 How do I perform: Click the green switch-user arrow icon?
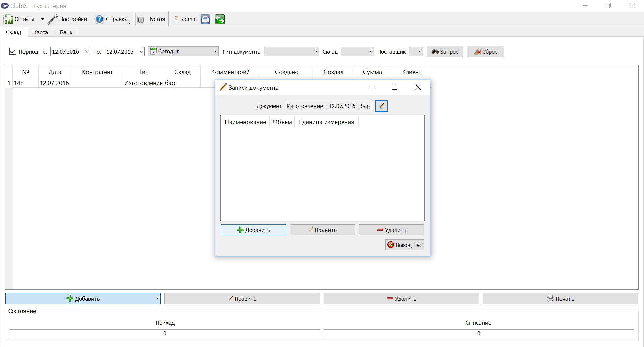tap(220, 19)
